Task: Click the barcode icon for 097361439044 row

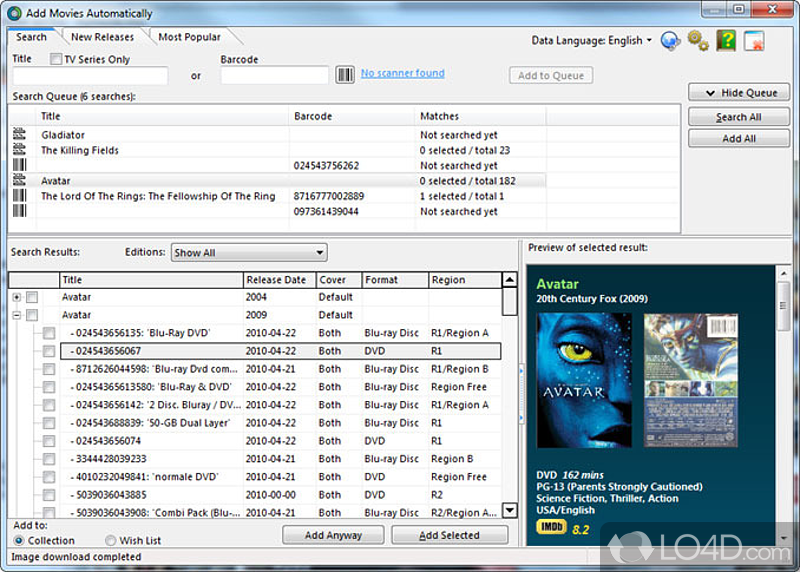Action: tap(19, 211)
